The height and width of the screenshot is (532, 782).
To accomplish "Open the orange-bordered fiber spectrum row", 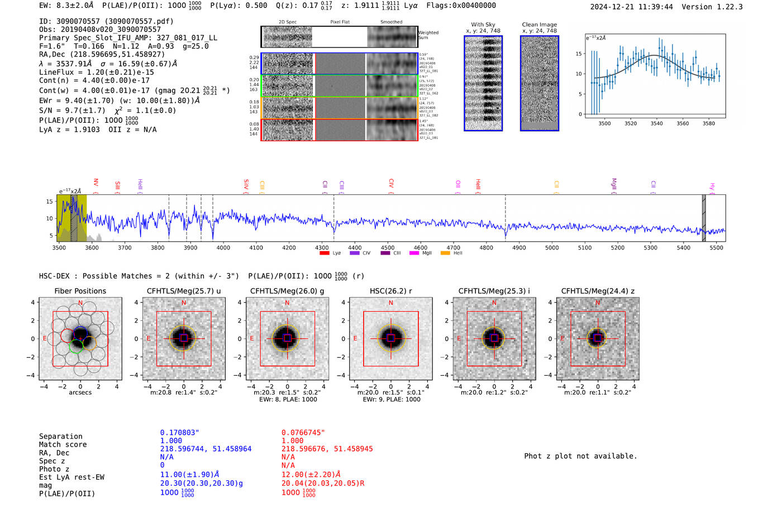I will tap(339, 108).
